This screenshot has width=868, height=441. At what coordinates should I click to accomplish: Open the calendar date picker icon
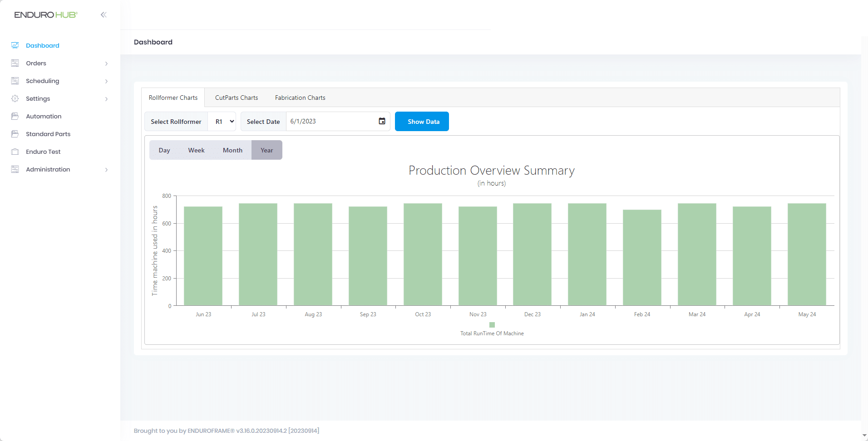coord(382,121)
